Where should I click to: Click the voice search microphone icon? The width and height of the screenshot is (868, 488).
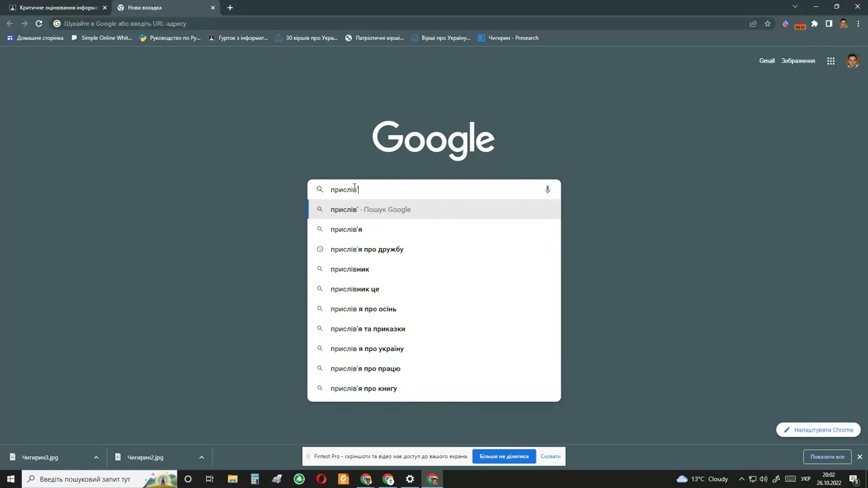pyautogui.click(x=547, y=190)
